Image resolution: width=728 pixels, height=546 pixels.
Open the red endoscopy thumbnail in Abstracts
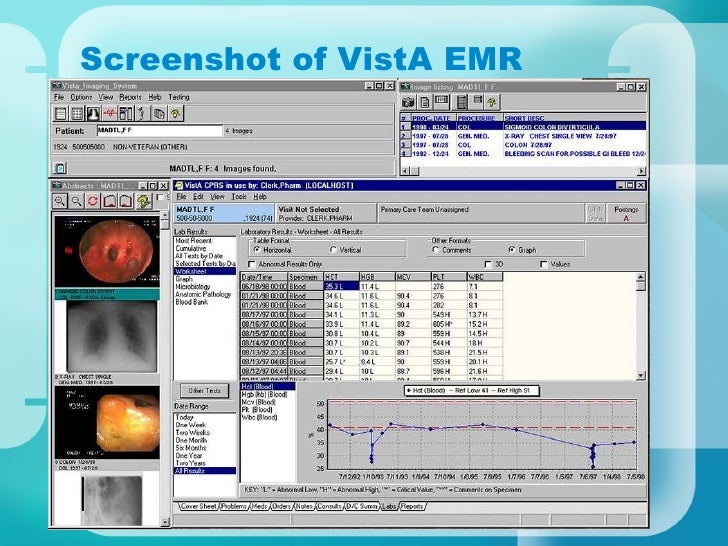107,251
